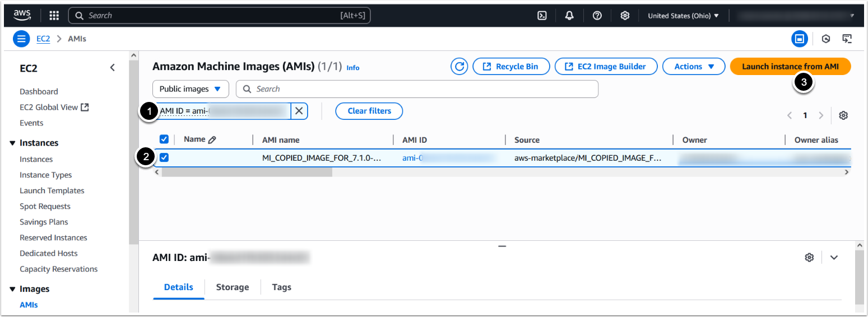Viewport: 868px width, 317px height.
Task: Switch to the Storage tab
Action: 233,287
